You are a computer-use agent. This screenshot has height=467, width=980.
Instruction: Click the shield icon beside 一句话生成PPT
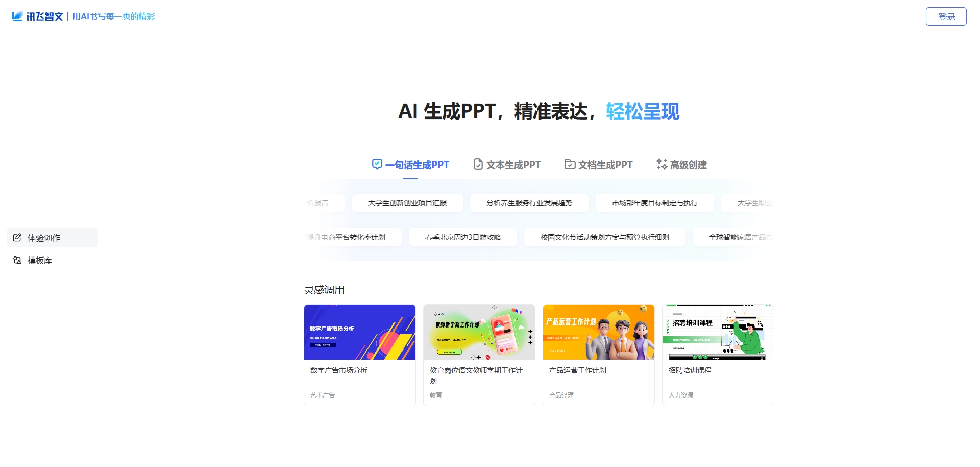[x=376, y=164]
